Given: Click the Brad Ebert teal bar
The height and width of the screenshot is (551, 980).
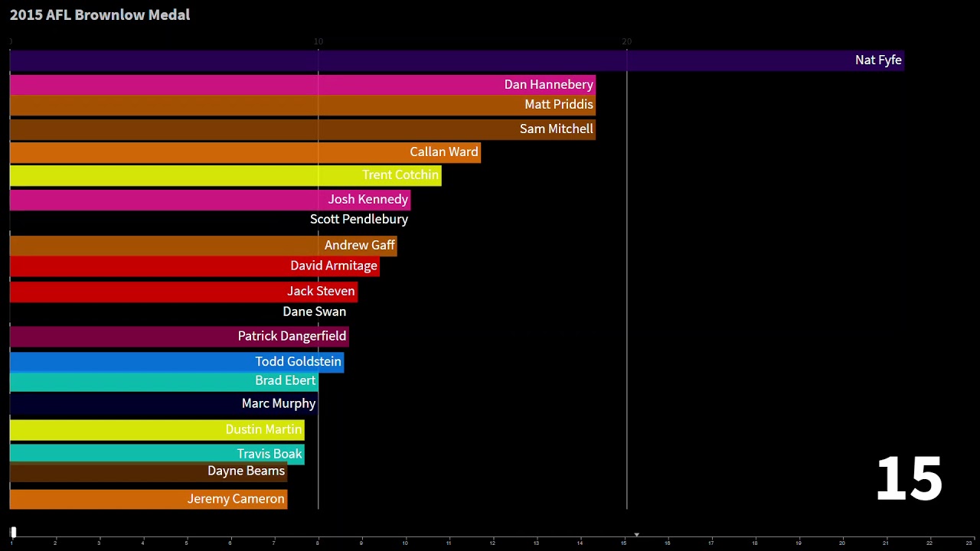Looking at the screenshot, I should 164,382.
